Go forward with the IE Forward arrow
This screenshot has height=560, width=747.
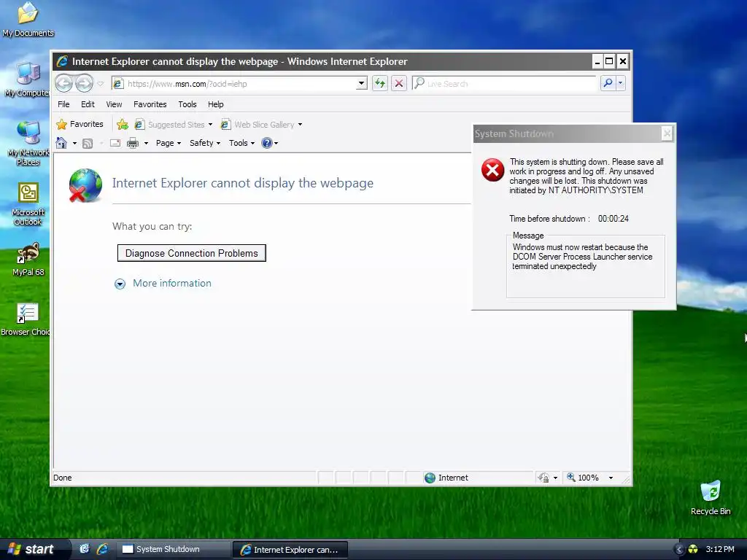pos(85,83)
